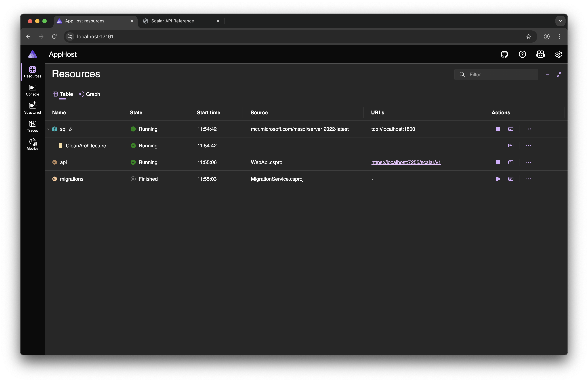Switch to the Graph view tab
Screen dimensions: 588x382
(x=89, y=94)
